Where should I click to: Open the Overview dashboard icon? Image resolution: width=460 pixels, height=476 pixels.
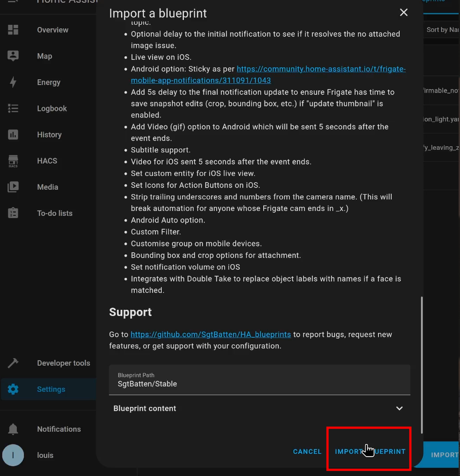coord(13,30)
